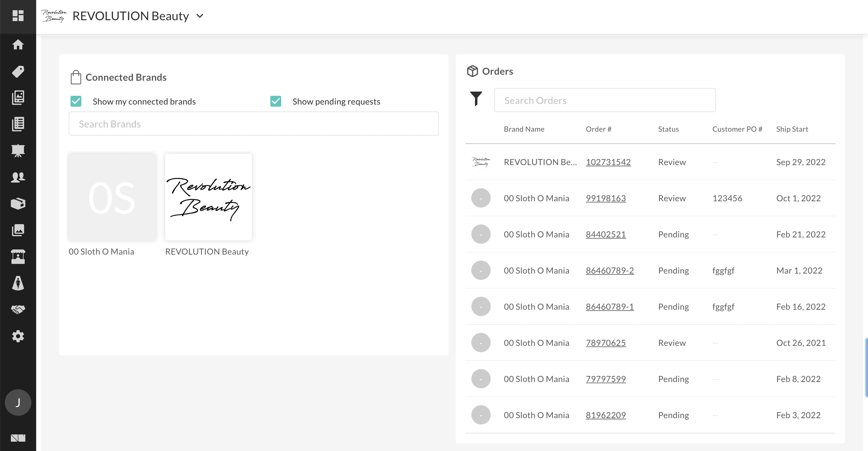Open order 102731542
The width and height of the screenshot is (868, 451).
(608, 162)
